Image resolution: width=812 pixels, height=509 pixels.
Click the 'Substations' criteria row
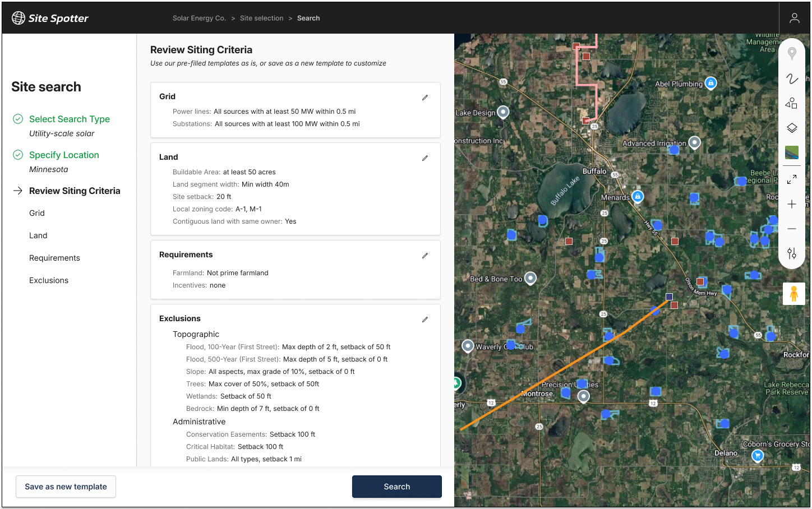pyautogui.click(x=266, y=124)
